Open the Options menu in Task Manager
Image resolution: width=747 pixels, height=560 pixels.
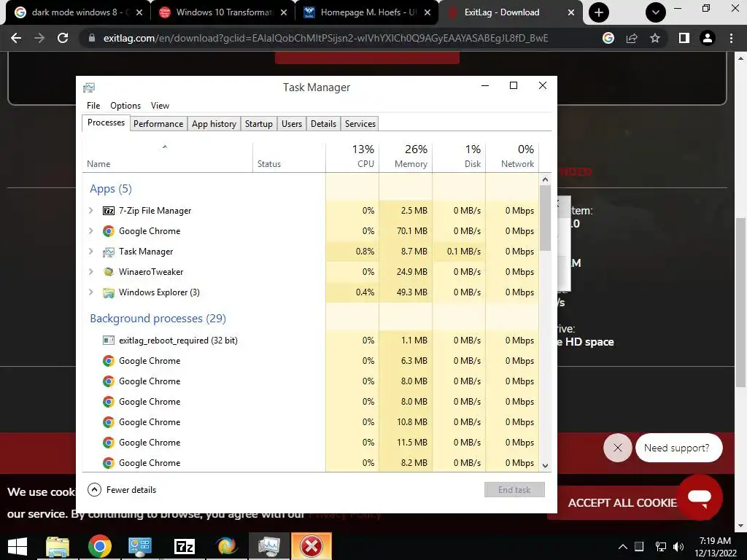125,106
